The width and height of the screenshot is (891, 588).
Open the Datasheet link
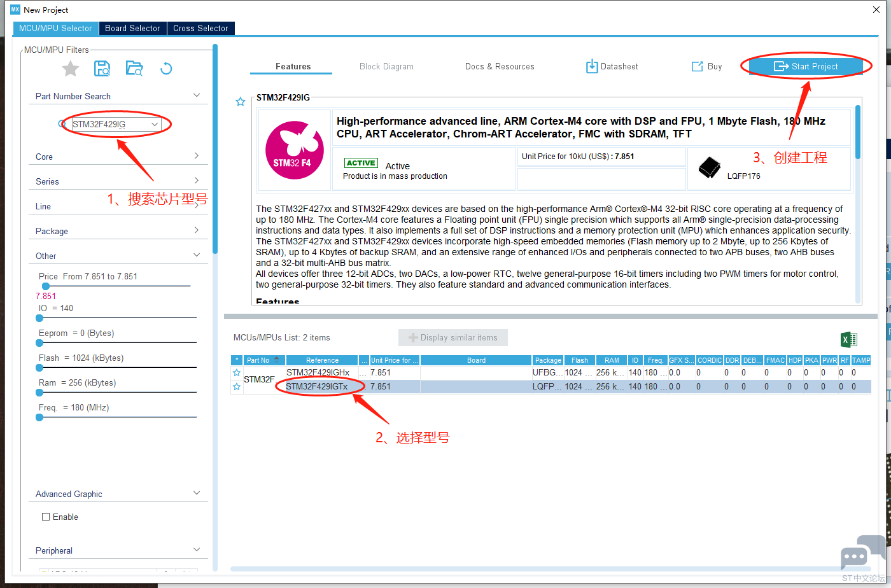[619, 66]
